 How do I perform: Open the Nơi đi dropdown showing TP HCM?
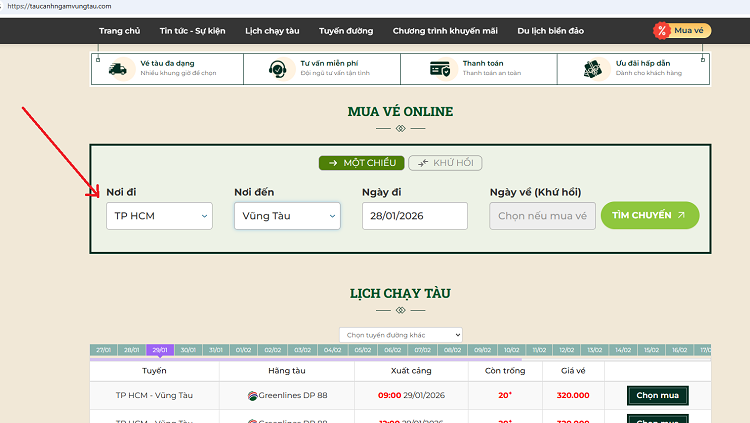159,216
